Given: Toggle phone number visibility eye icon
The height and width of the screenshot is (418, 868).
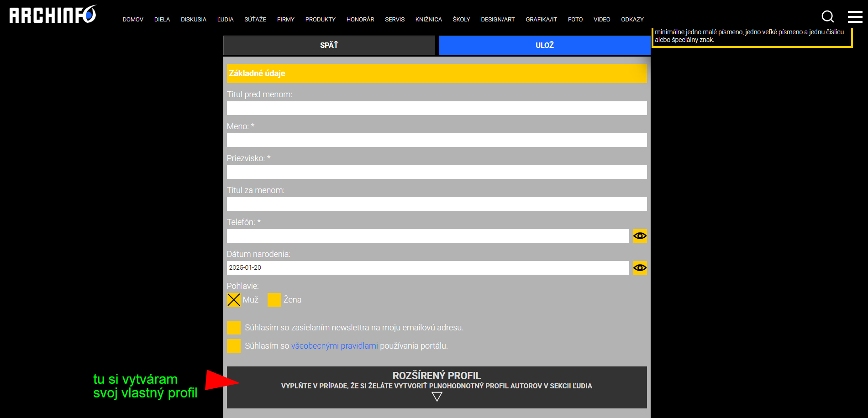Looking at the screenshot, I should point(640,236).
